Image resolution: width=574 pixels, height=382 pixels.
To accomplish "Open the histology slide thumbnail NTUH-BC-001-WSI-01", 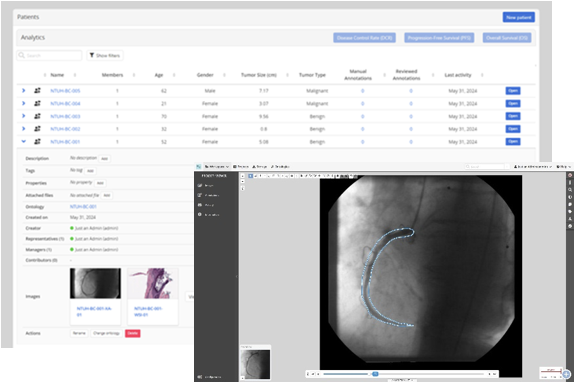I will pyautogui.click(x=153, y=284).
